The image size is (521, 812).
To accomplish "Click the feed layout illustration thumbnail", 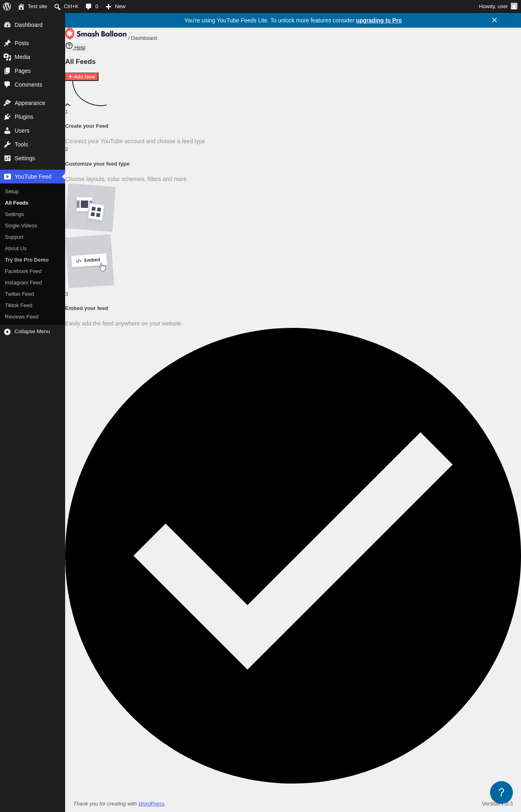I will point(90,208).
